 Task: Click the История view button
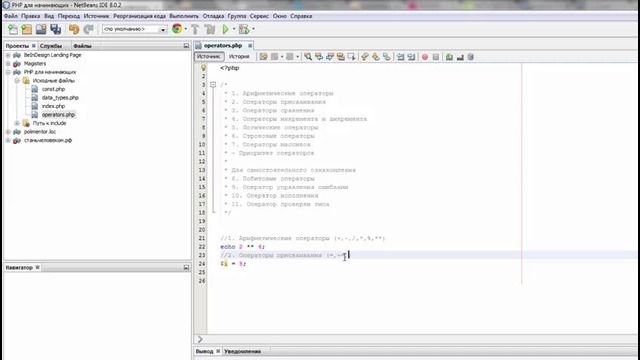[x=239, y=57]
